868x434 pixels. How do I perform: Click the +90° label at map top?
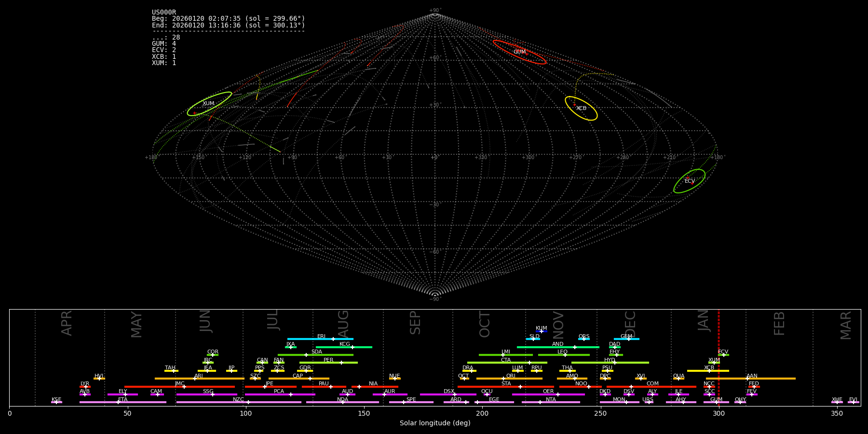[x=435, y=11]
